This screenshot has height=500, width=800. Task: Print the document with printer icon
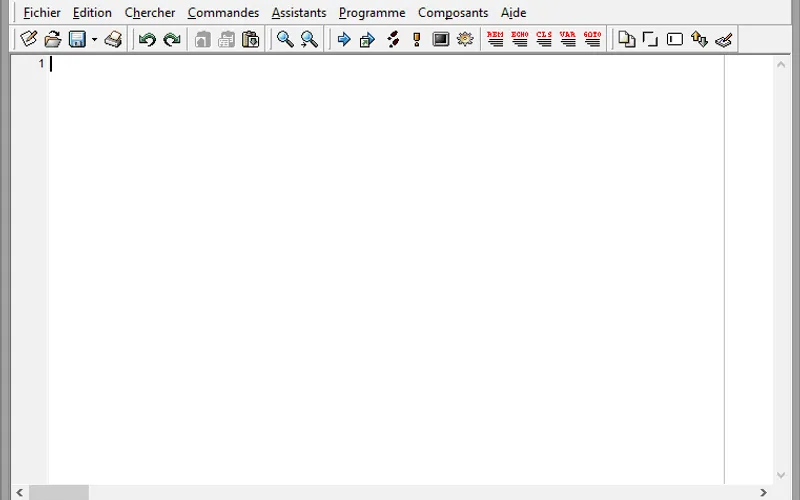(113, 39)
